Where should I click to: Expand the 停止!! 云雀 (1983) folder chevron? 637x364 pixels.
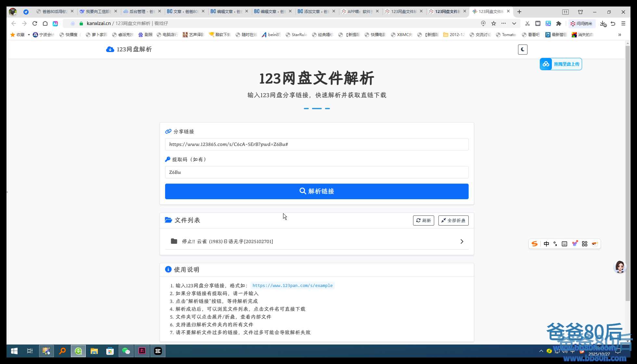click(461, 241)
